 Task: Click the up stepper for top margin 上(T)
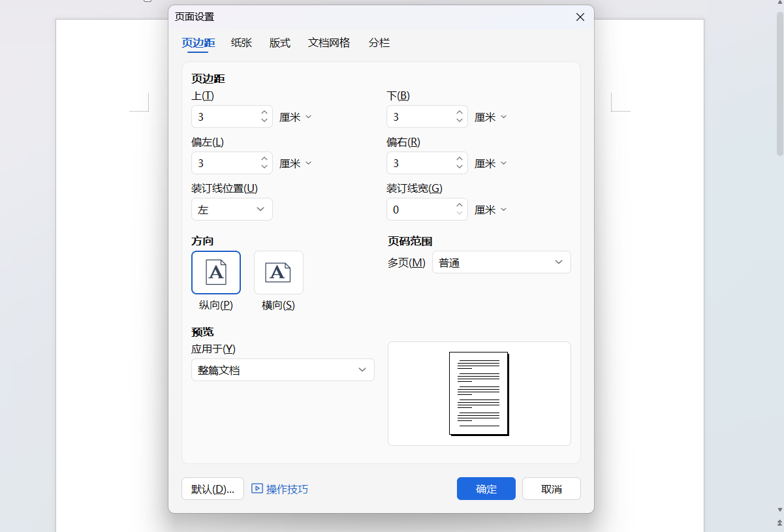pos(264,112)
